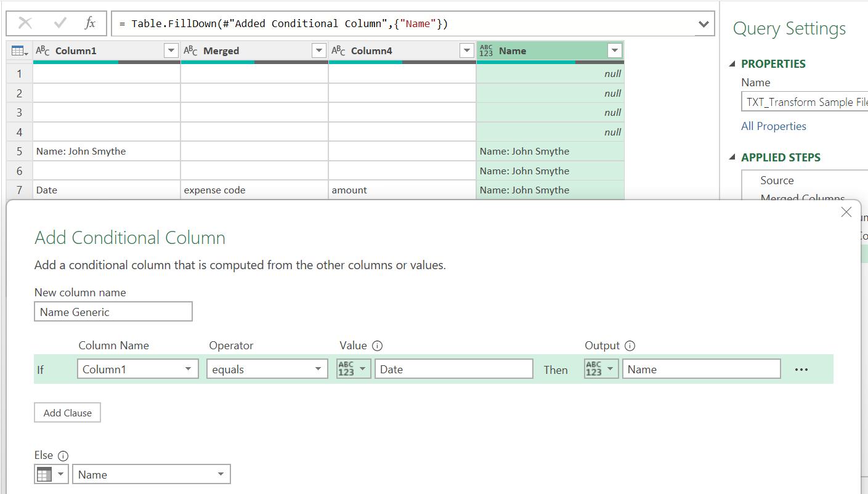Click the Output field containing Name

click(x=702, y=370)
